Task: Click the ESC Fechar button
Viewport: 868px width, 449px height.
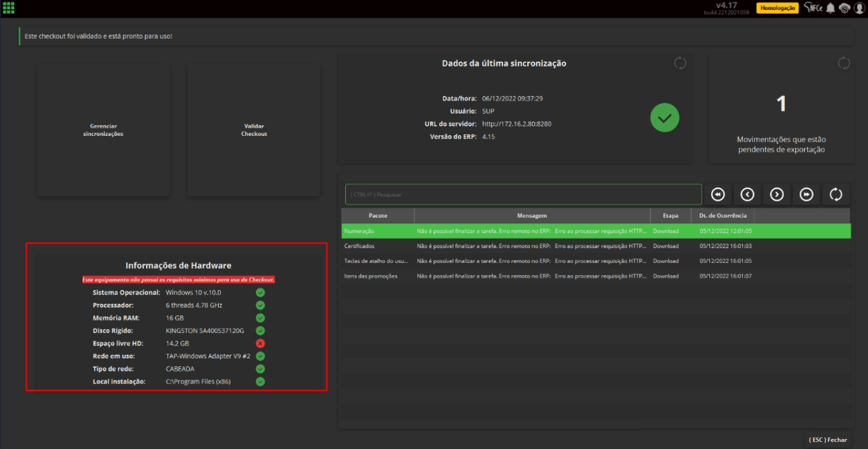Action: click(x=828, y=440)
